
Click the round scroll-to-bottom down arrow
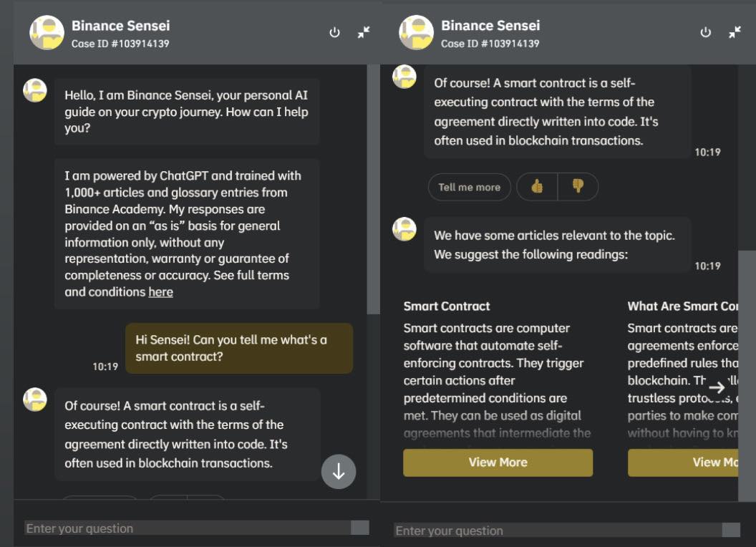(x=339, y=471)
